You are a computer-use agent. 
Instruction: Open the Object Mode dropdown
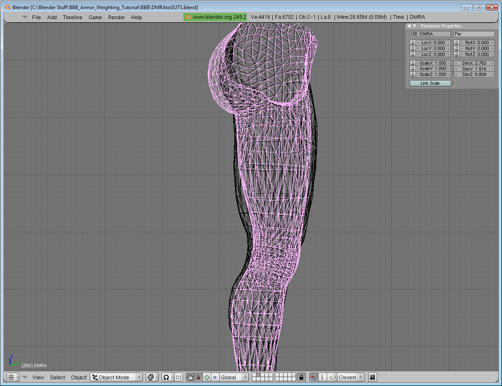point(116,377)
